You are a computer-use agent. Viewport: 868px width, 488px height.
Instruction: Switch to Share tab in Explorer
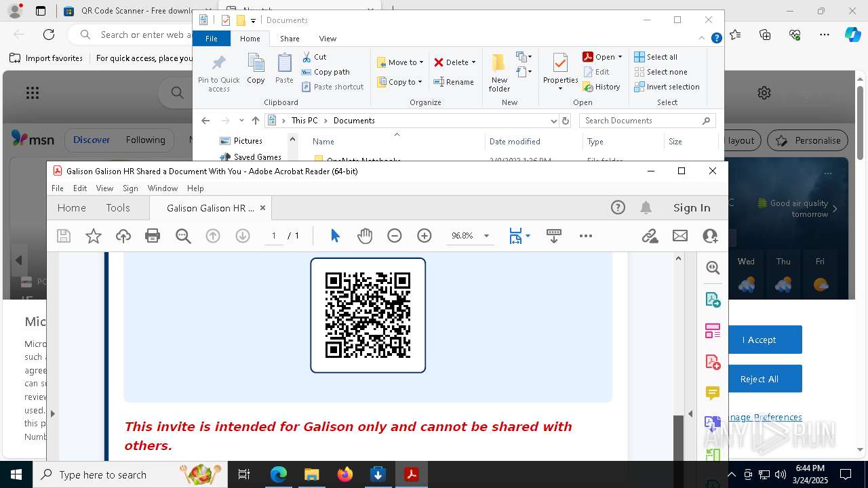coord(290,39)
